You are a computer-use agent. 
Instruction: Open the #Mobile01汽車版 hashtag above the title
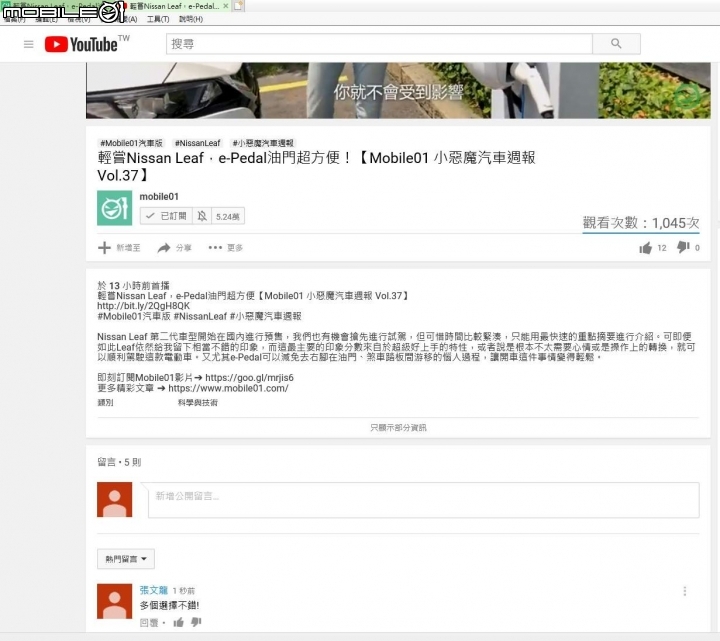coord(131,143)
